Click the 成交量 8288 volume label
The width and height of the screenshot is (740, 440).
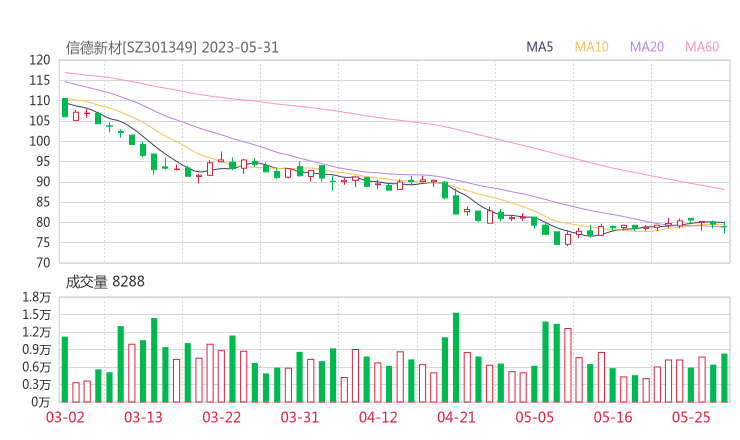105,282
